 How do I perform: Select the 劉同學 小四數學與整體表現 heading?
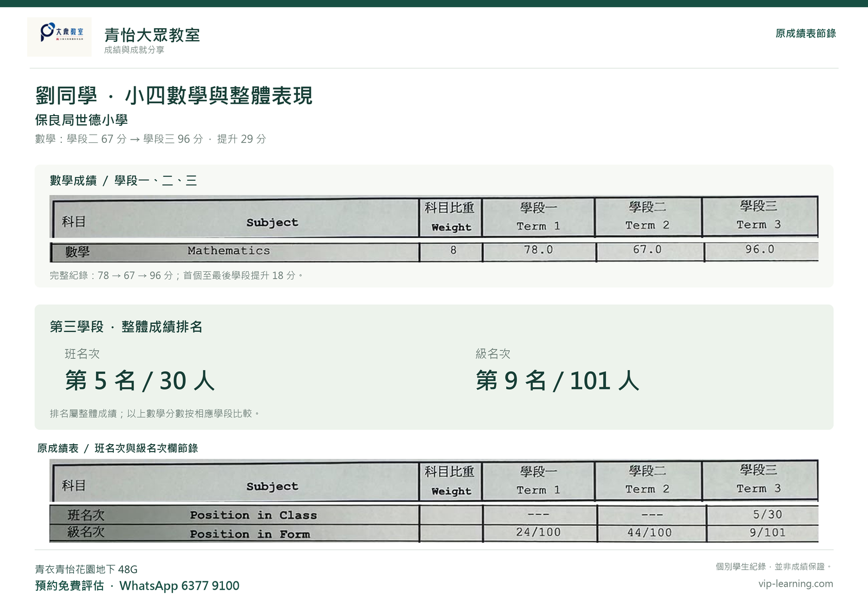tap(174, 96)
